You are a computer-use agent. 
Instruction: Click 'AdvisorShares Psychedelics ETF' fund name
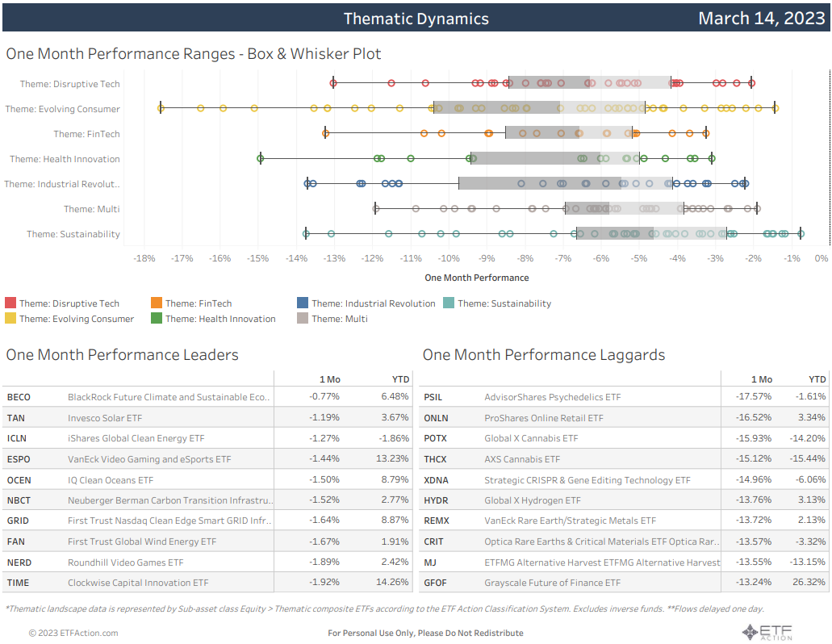click(x=552, y=397)
